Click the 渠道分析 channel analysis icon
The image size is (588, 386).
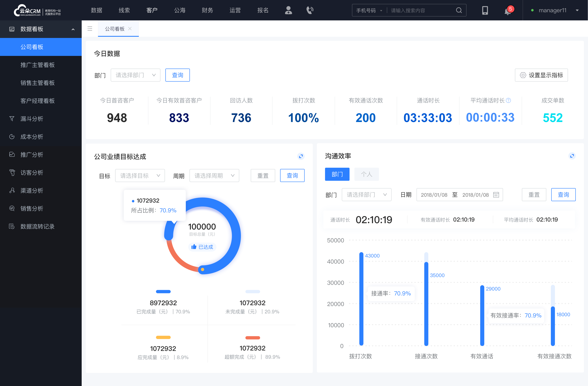point(12,190)
